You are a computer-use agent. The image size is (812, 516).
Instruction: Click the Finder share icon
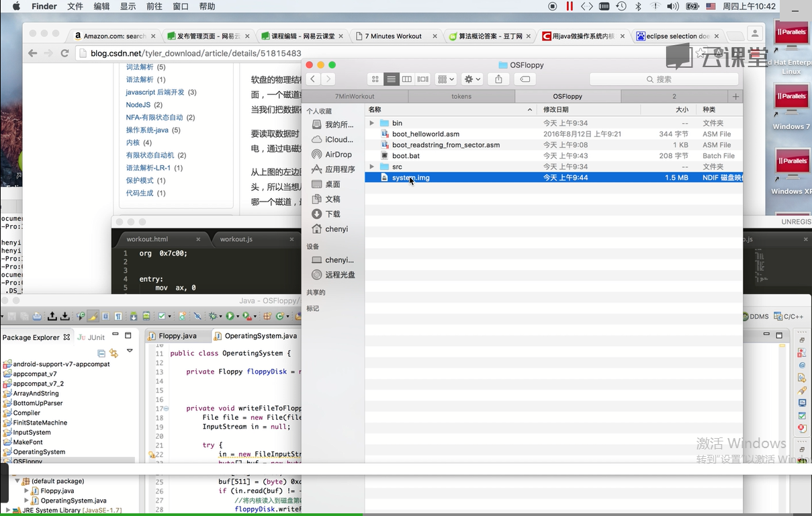[x=498, y=79]
